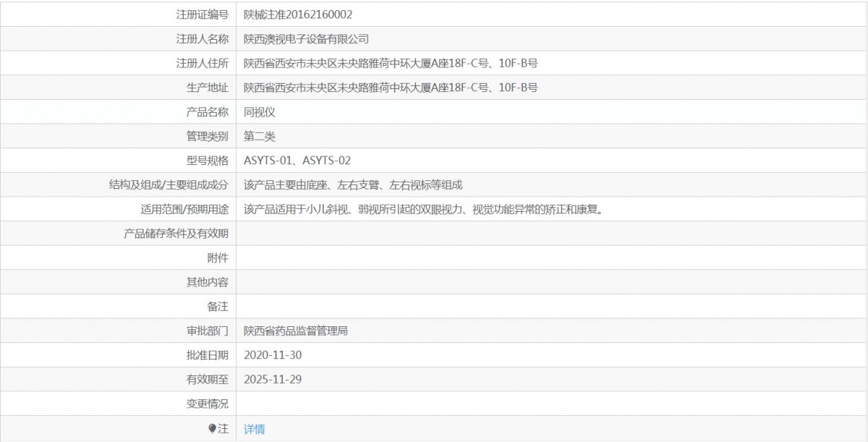Select the expiry date 2025-11-29
This screenshot has height=442, width=868.
[273, 380]
